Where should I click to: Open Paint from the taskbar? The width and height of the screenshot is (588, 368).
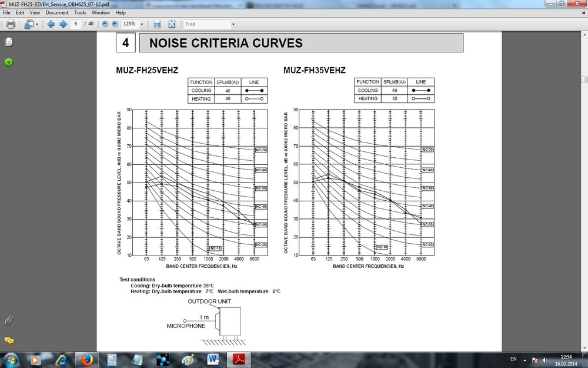pyautogui.click(x=188, y=360)
